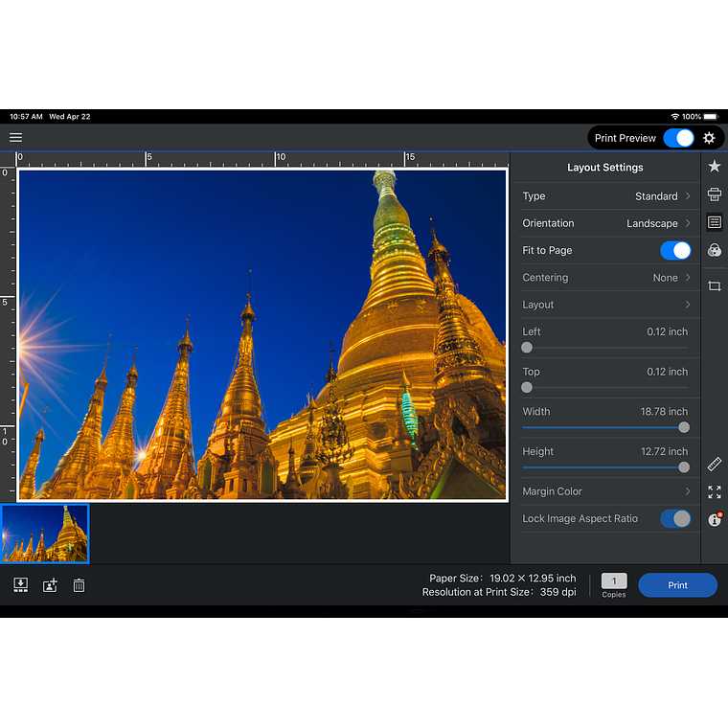The width and height of the screenshot is (728, 728).
Task: Select the crop tool icon
Action: tap(714, 286)
